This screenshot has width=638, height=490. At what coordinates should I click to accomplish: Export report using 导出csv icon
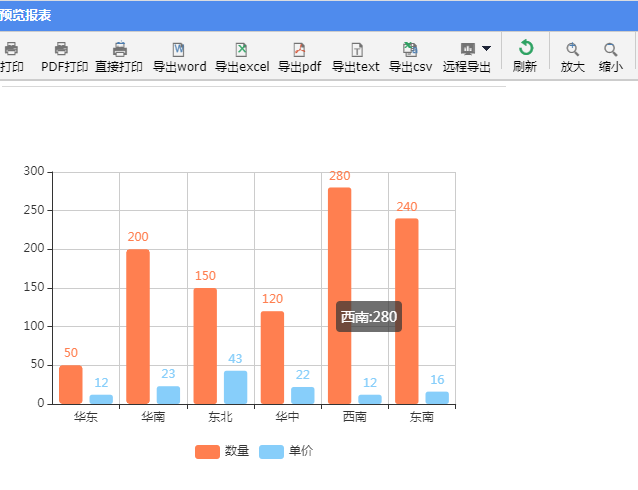click(410, 49)
